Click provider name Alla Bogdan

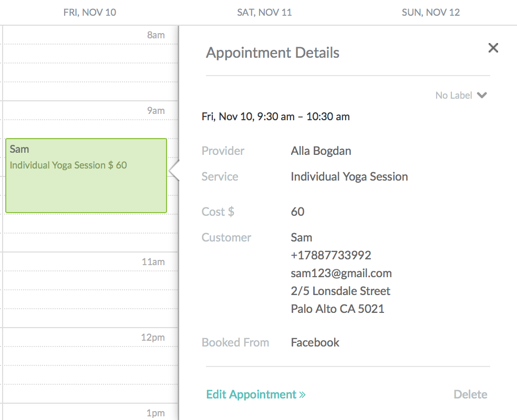pyautogui.click(x=321, y=151)
